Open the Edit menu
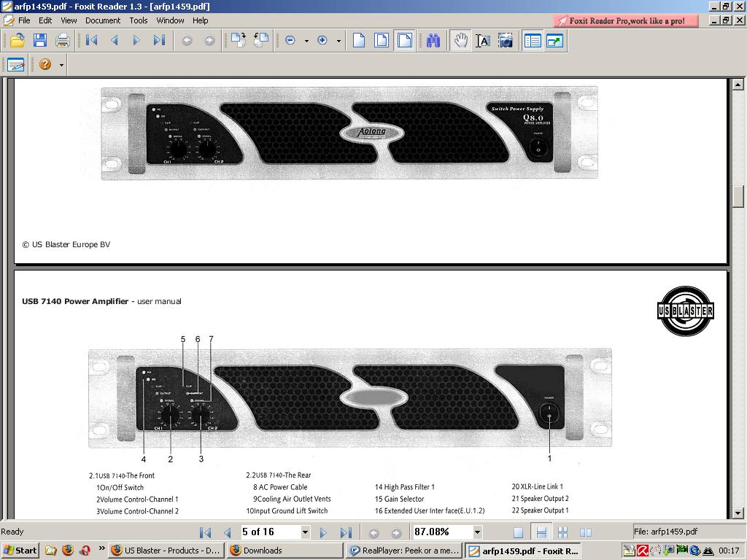The width and height of the screenshot is (747, 560). click(x=45, y=20)
